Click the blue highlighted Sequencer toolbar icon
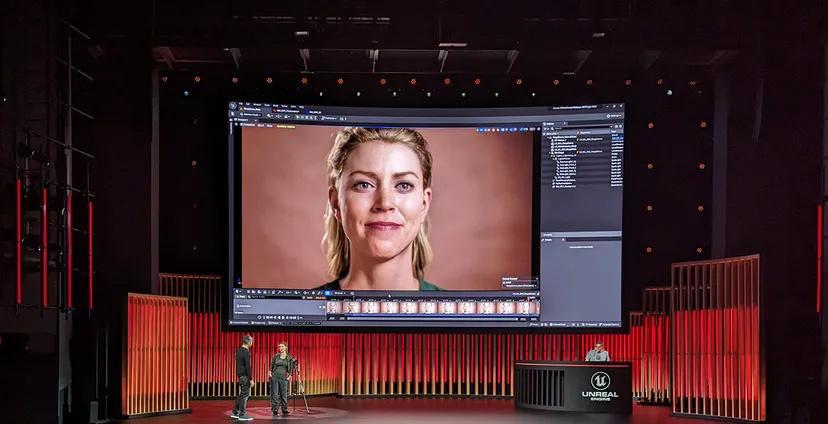This screenshot has width=828, height=424. pyautogui.click(x=327, y=293)
